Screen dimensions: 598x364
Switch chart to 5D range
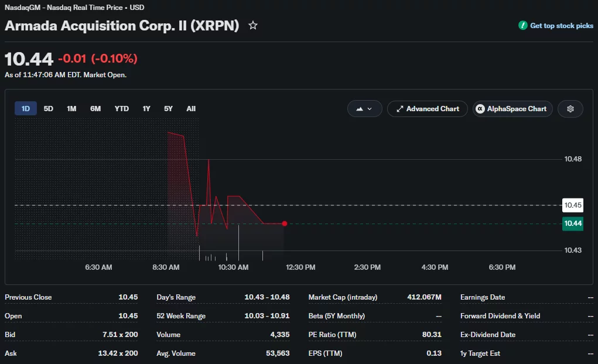pos(49,109)
